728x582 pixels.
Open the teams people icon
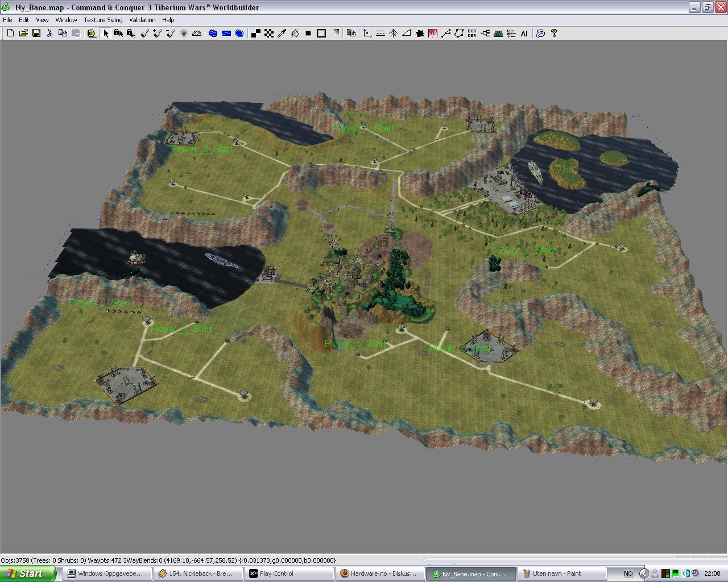498,34
